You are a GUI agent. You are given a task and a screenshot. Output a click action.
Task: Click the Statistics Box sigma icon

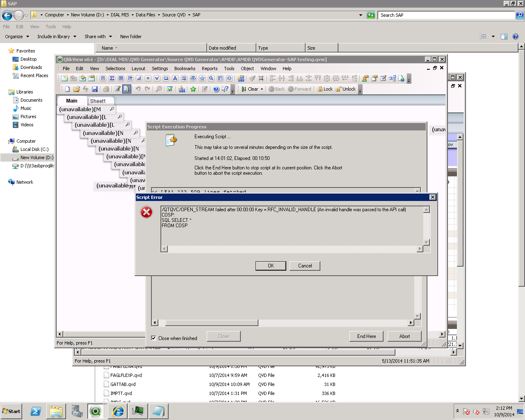[x=112, y=78]
